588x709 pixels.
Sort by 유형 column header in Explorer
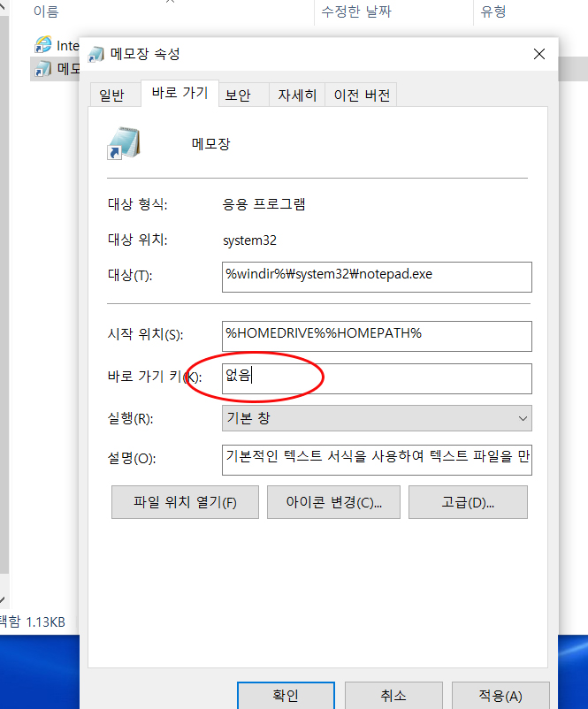click(x=493, y=11)
